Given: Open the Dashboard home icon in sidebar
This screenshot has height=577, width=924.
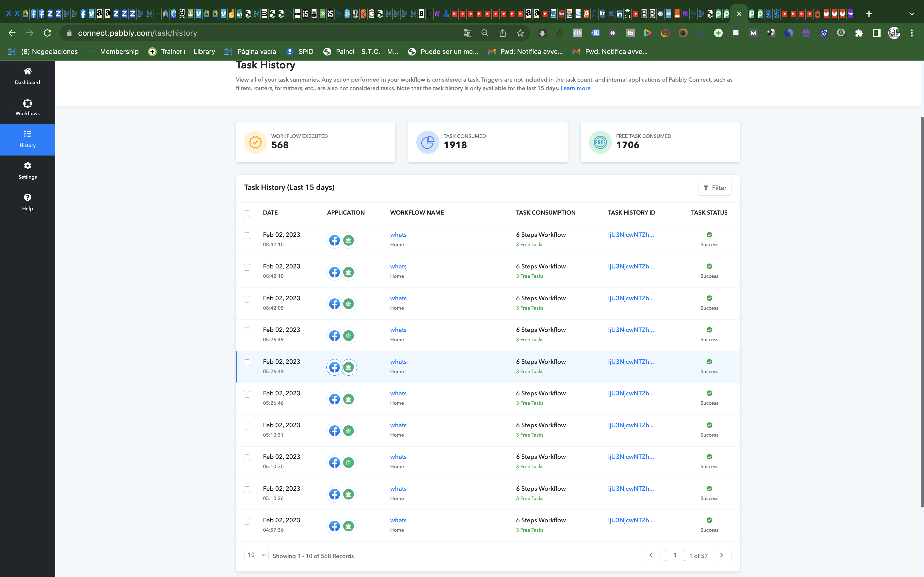Looking at the screenshot, I should tap(28, 71).
